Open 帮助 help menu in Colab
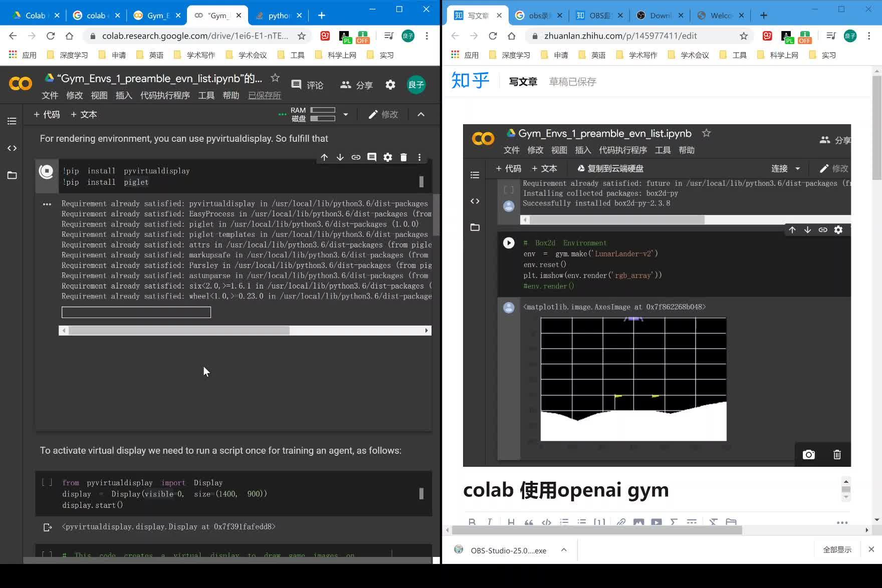Image resolution: width=882 pixels, height=588 pixels. point(231,95)
